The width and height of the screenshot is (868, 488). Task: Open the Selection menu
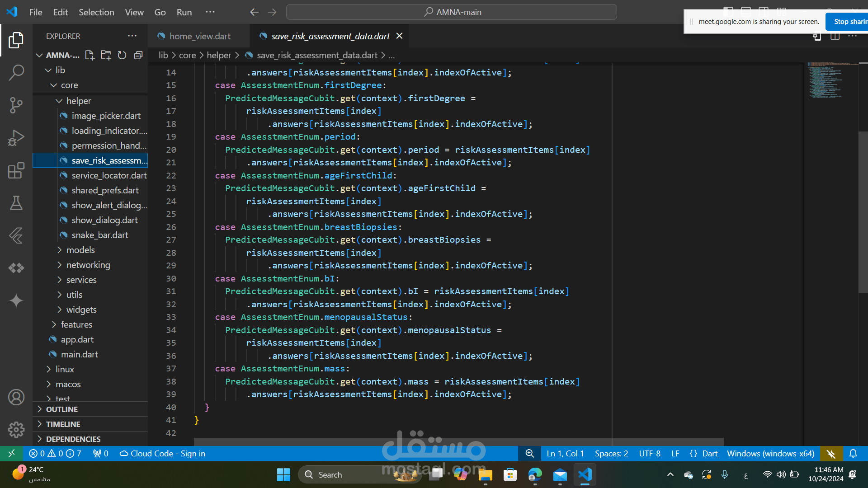point(96,12)
